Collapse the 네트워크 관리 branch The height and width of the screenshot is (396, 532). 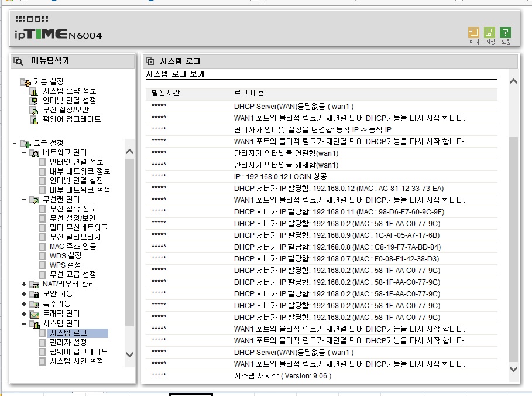tap(24, 153)
